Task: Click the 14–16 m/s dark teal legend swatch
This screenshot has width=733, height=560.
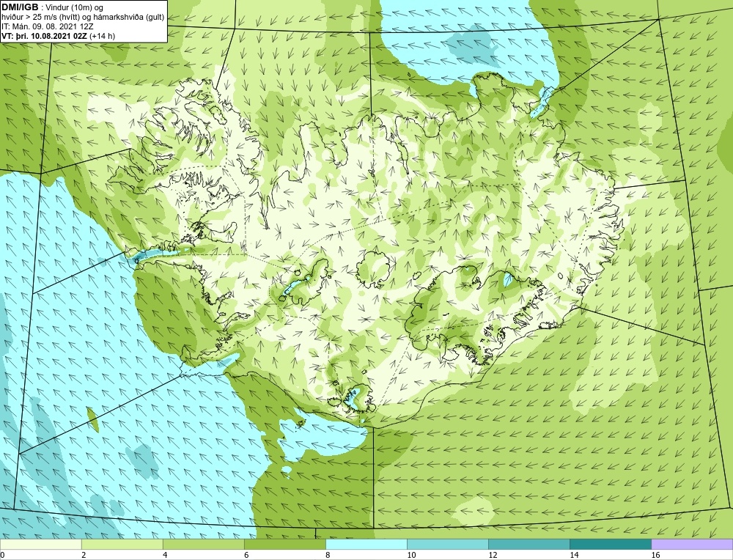Action: [x=610, y=545]
